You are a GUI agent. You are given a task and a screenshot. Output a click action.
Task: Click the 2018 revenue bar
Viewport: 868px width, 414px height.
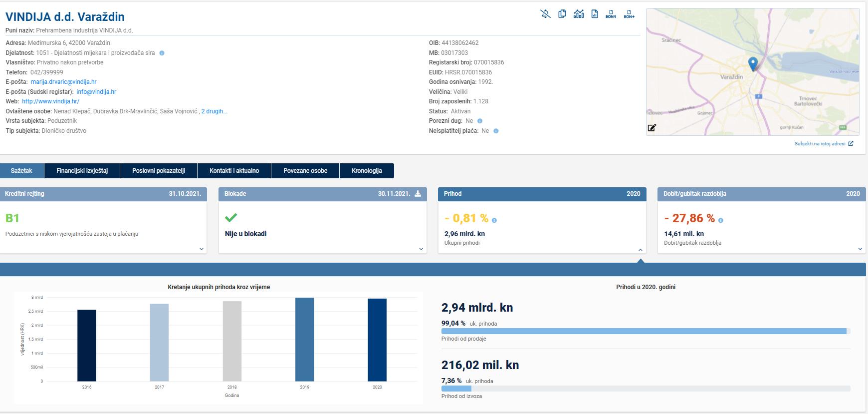[x=232, y=341]
